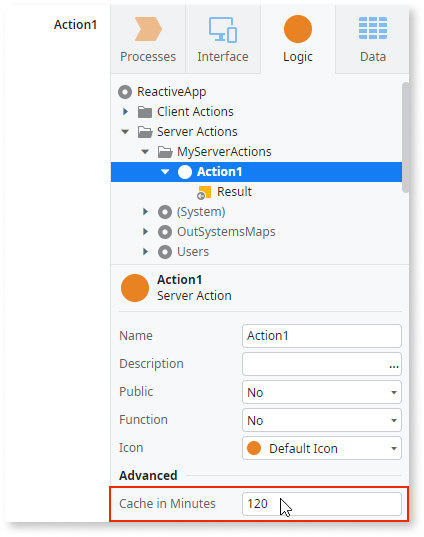Select the Client Actions label
The image size is (424, 537).
coord(195,112)
